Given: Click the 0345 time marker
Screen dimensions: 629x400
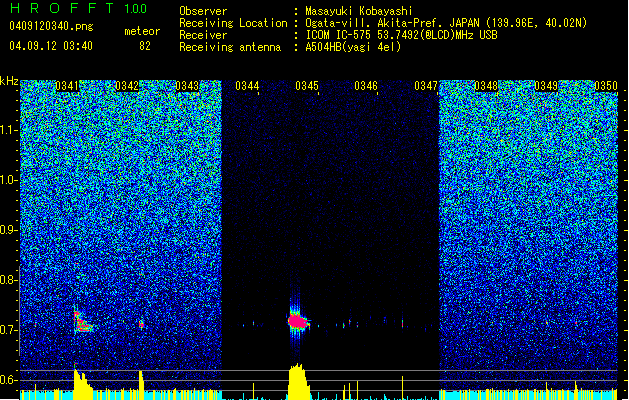Looking at the screenshot, I should point(307,86).
